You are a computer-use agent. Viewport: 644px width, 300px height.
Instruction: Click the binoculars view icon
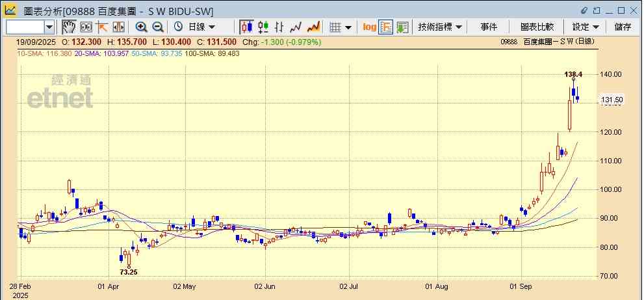(x=86, y=27)
